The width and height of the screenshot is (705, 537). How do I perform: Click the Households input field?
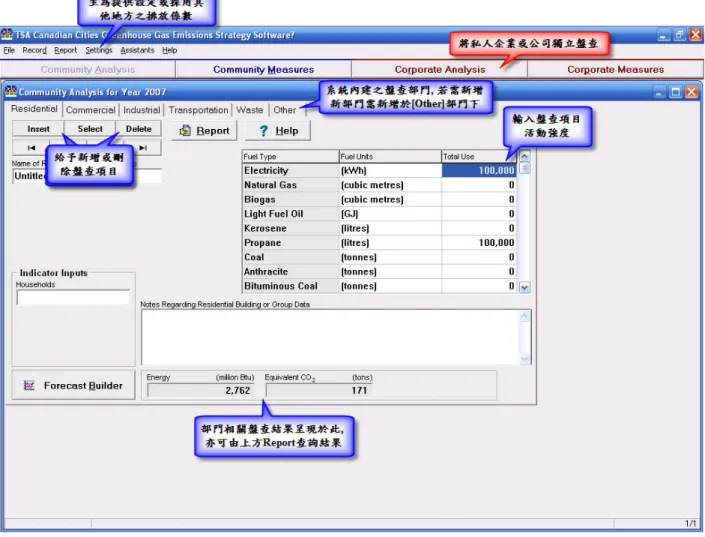[73, 297]
